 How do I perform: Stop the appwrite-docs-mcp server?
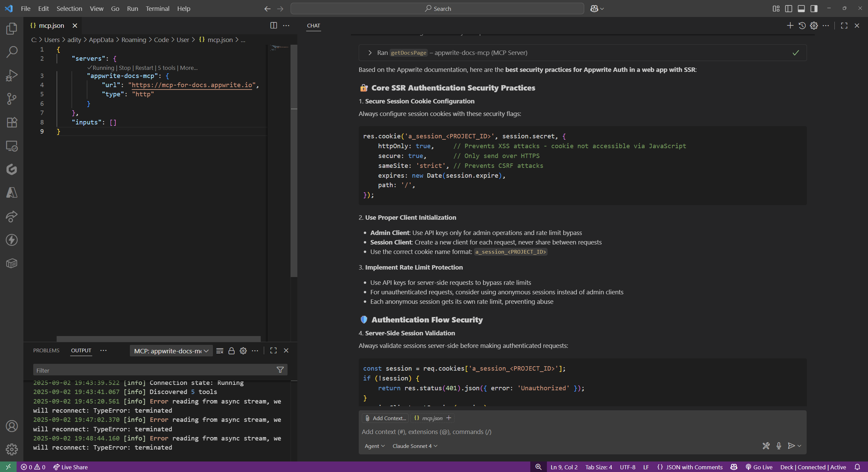click(x=124, y=68)
